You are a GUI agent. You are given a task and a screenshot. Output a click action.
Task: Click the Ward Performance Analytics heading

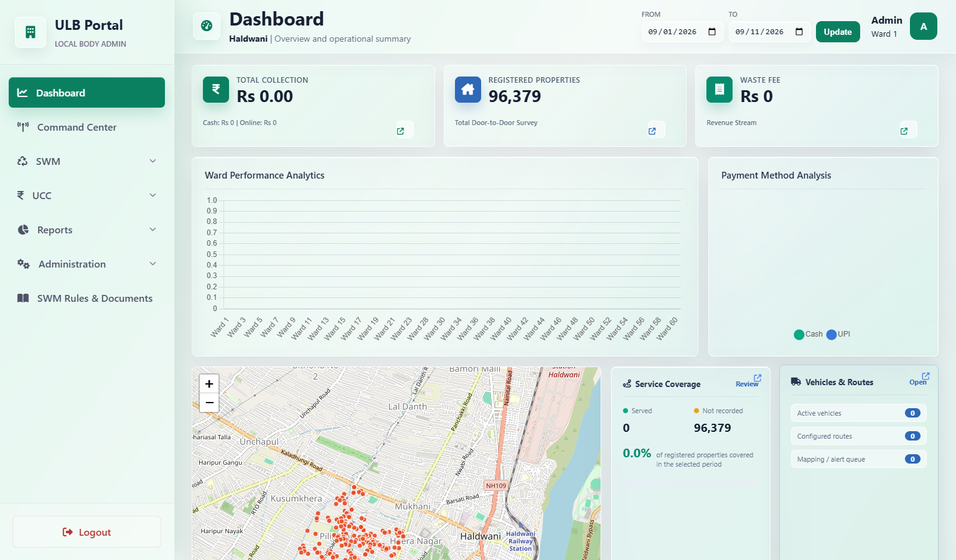point(265,175)
